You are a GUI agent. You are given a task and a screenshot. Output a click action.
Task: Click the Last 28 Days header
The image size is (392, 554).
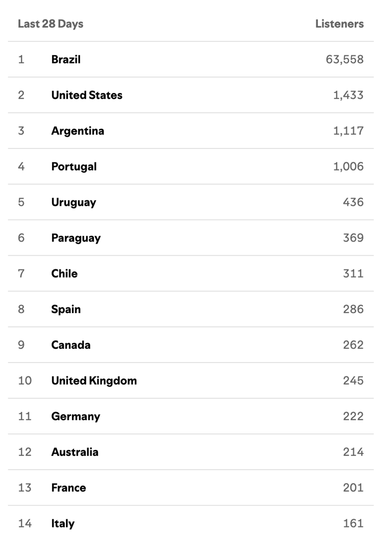[x=51, y=24]
